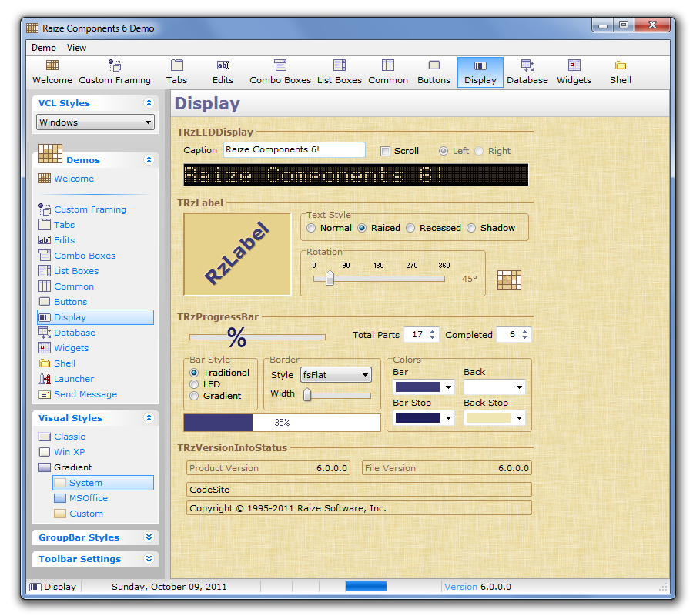This screenshot has height=616, width=693.
Task: Click the rotation slider thumb
Action: [x=330, y=279]
